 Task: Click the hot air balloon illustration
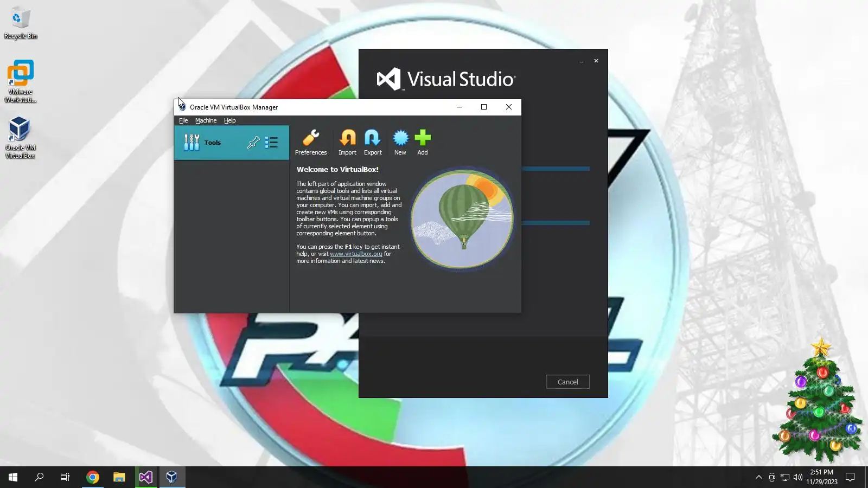pyautogui.click(x=462, y=219)
